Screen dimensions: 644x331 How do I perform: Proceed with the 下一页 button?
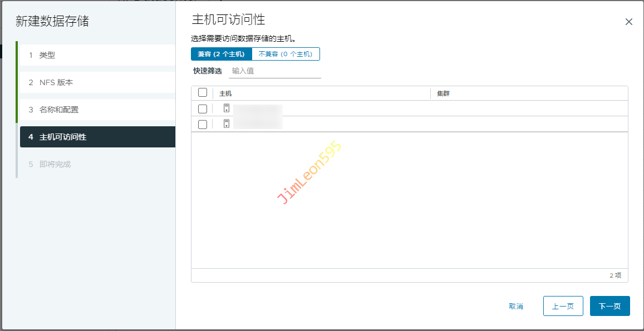[x=609, y=306]
